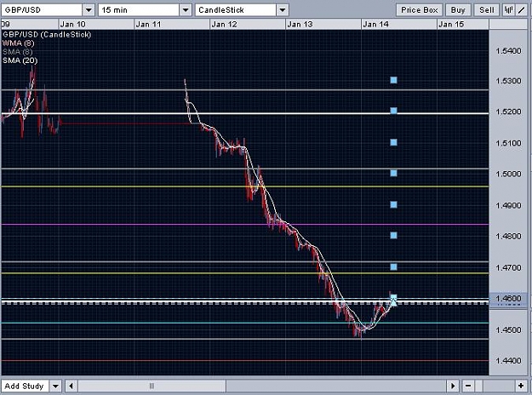Screen dimensions: 532x395
Task: Click the horizontal scrollbar thumb
Action: tap(152, 386)
